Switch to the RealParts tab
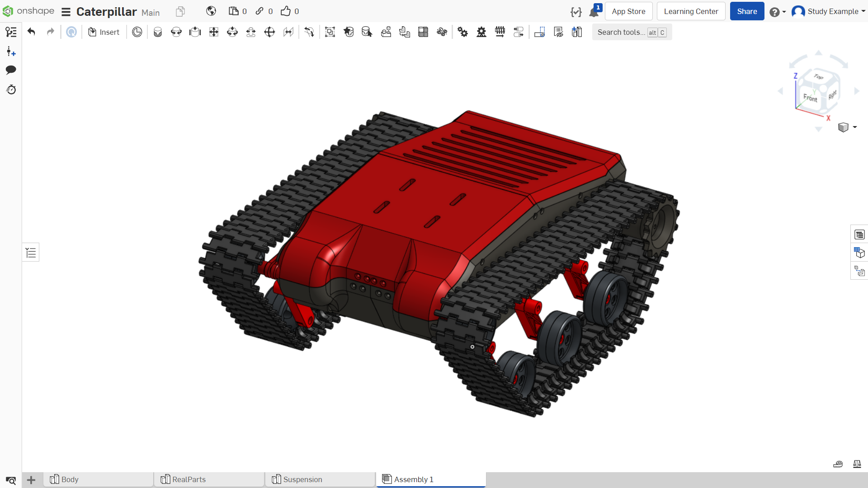Screen dimensions: 868x488 pyautogui.click(x=209, y=479)
